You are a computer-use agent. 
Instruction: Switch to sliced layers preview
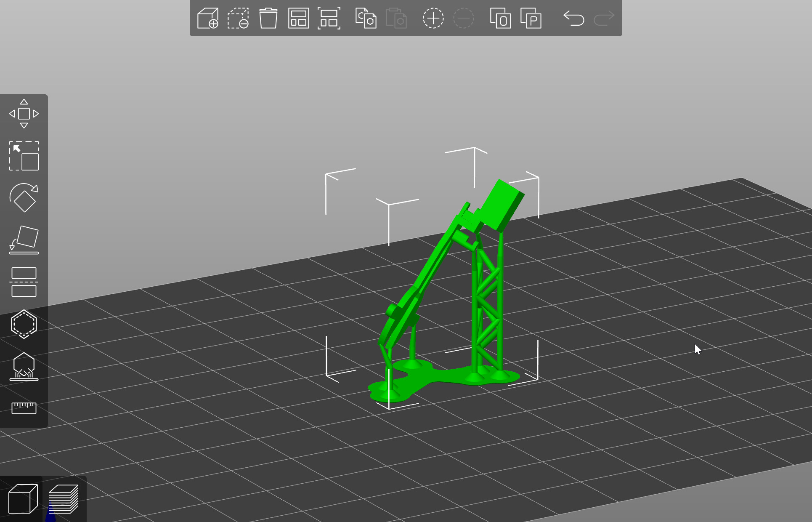64,499
